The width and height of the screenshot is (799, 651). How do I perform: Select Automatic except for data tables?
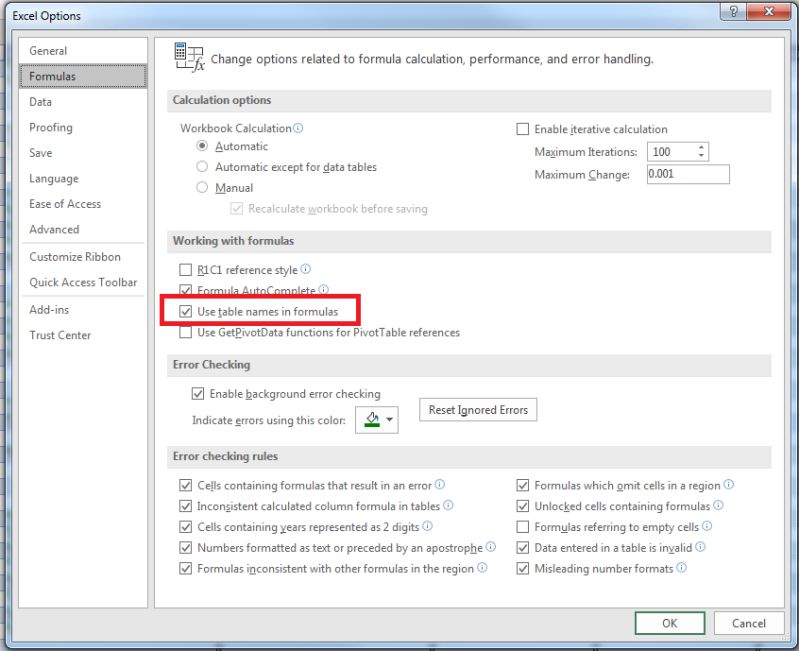pyautogui.click(x=202, y=167)
